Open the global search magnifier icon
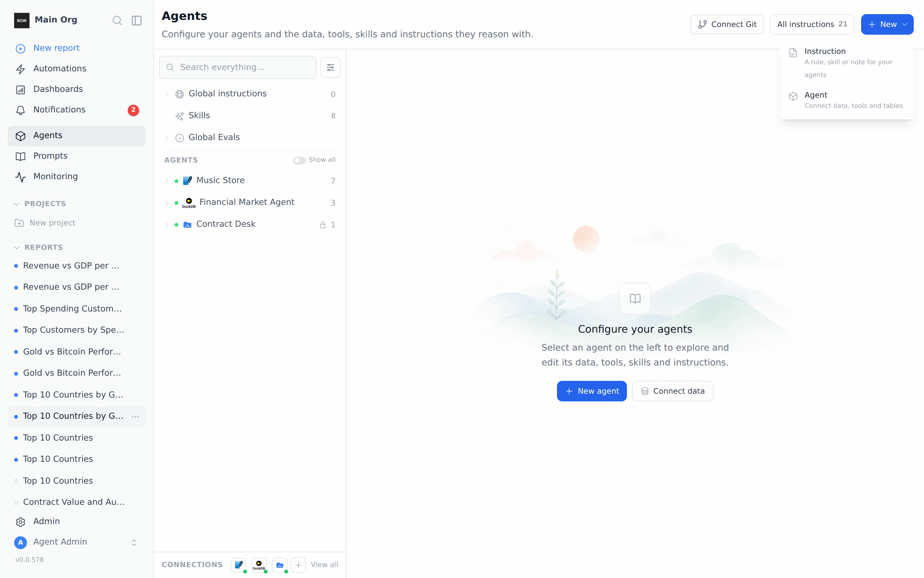 [x=117, y=20]
